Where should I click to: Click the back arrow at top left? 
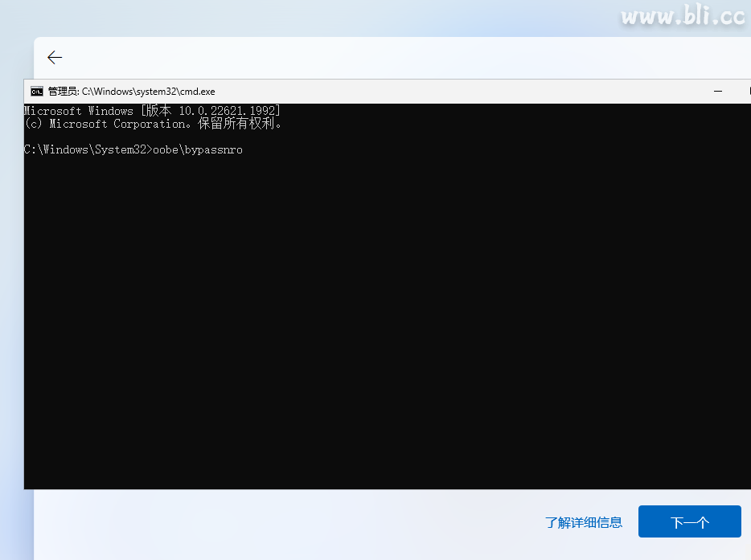coord(54,57)
